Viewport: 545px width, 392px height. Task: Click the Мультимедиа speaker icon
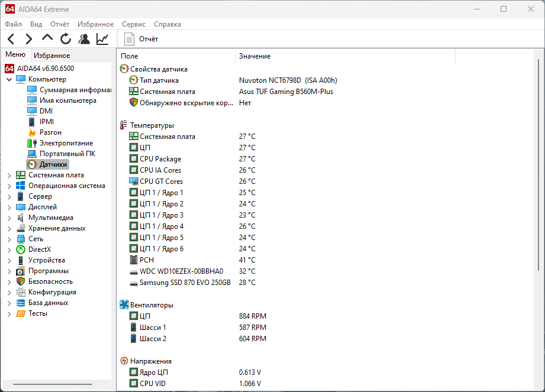tap(21, 218)
